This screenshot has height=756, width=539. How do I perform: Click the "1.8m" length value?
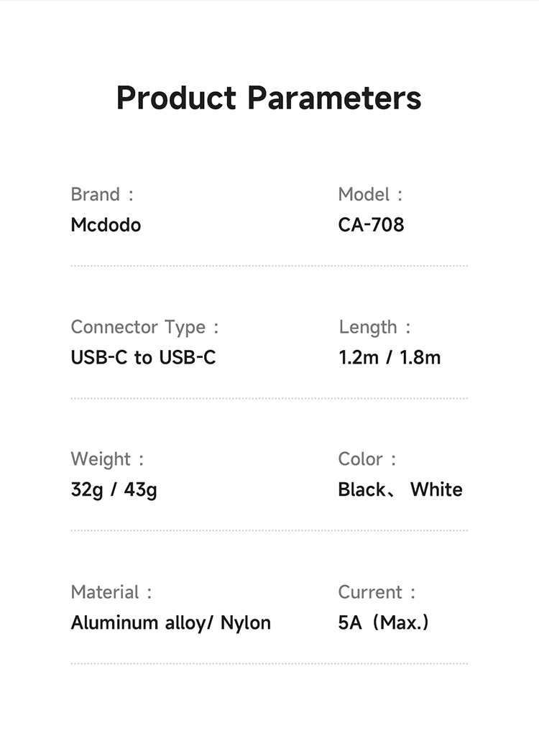(420, 357)
